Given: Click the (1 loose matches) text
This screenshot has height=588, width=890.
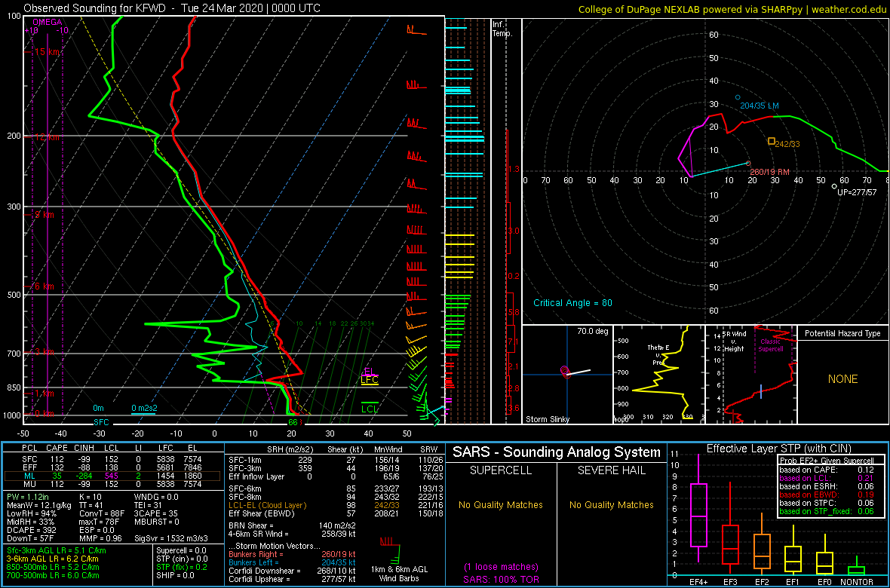Looking at the screenshot, I should tap(502, 566).
